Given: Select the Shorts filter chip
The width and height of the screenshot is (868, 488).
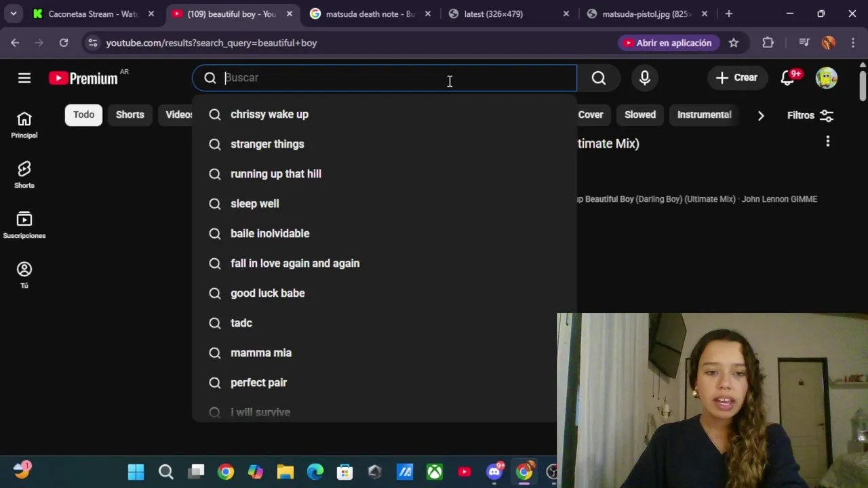Looking at the screenshot, I should 130,115.
